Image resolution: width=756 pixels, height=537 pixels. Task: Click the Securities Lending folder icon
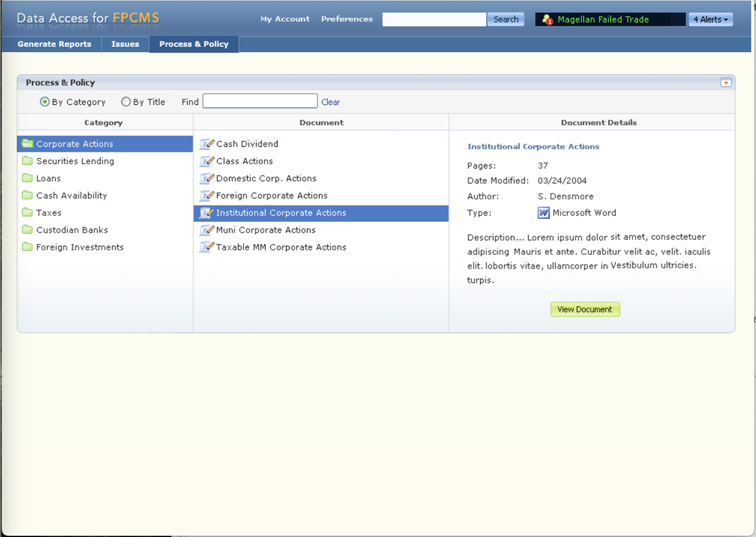click(x=27, y=161)
